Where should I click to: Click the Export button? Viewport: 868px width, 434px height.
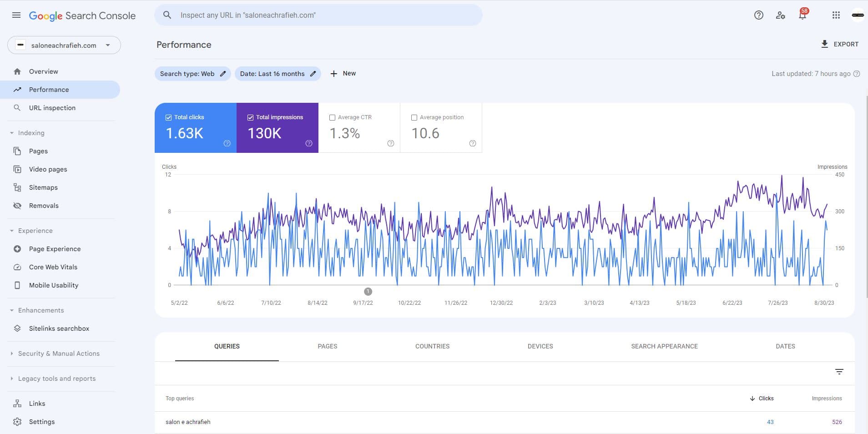pos(839,44)
